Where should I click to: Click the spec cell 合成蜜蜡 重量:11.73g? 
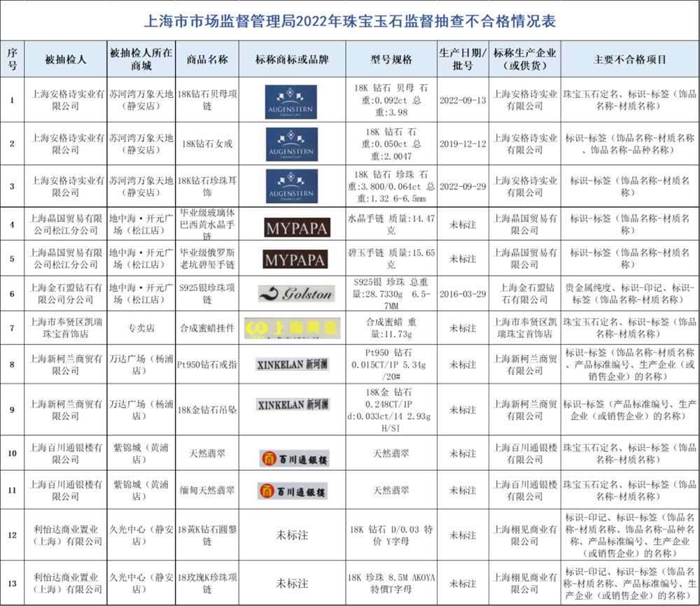391,328
